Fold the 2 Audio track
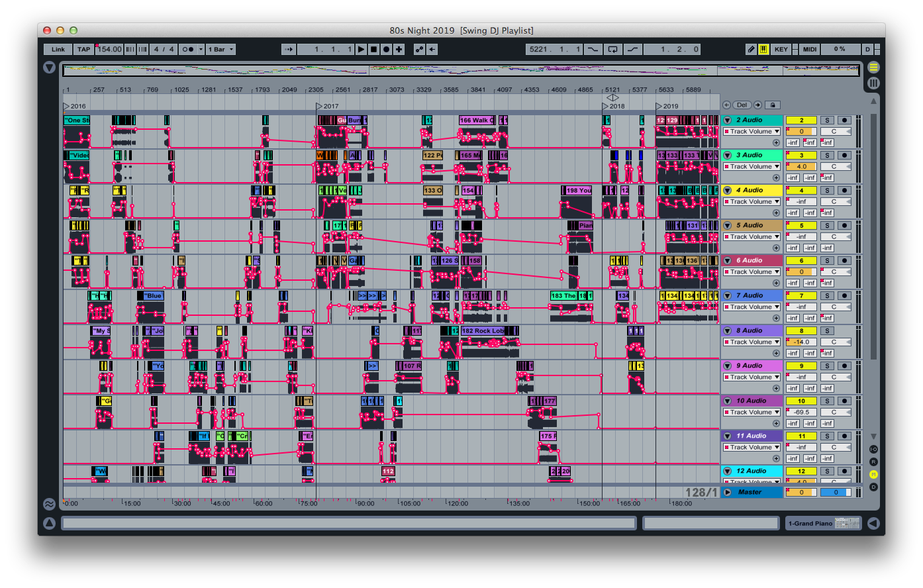 coord(727,120)
